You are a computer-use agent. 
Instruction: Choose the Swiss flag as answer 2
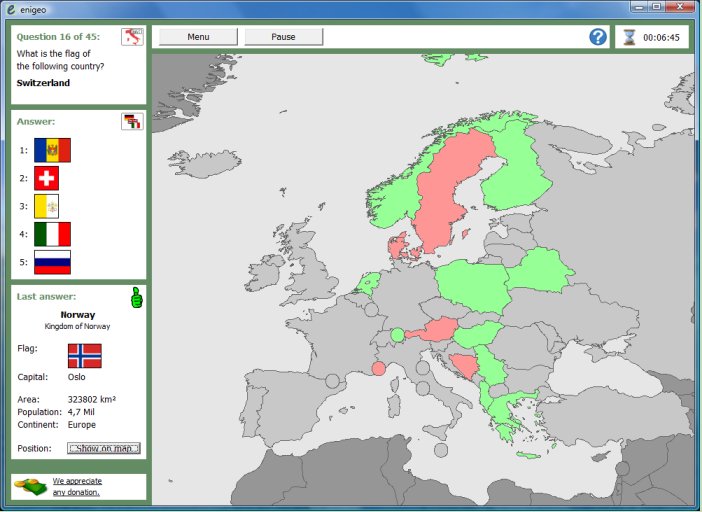(x=47, y=178)
